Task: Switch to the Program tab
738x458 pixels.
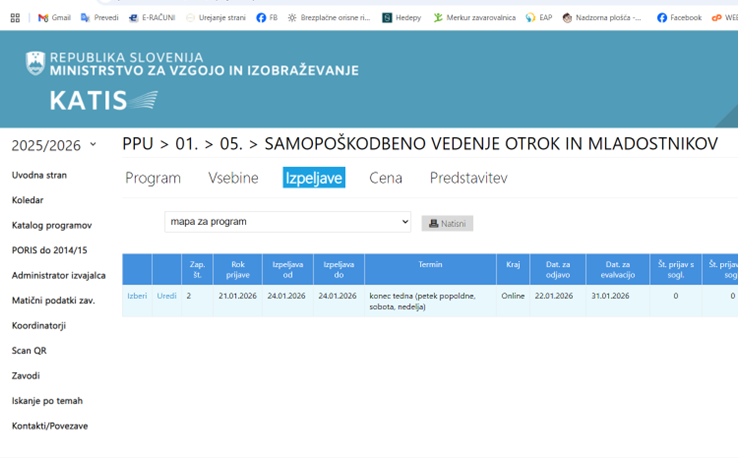Action: 153,178
